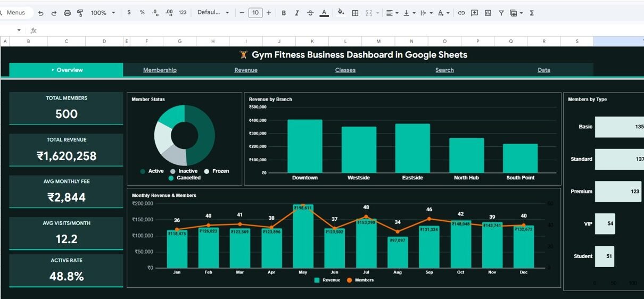Follow the Classes link

(x=345, y=70)
